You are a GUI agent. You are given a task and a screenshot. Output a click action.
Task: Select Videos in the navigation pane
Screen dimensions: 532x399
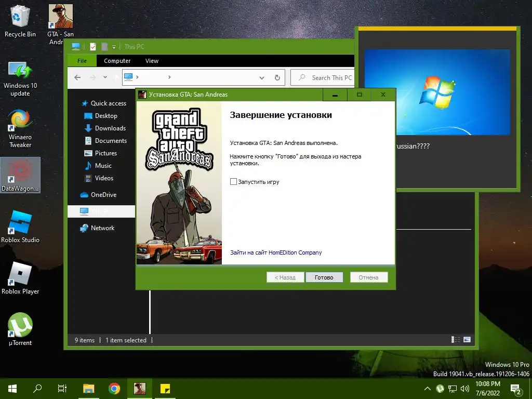click(98, 178)
